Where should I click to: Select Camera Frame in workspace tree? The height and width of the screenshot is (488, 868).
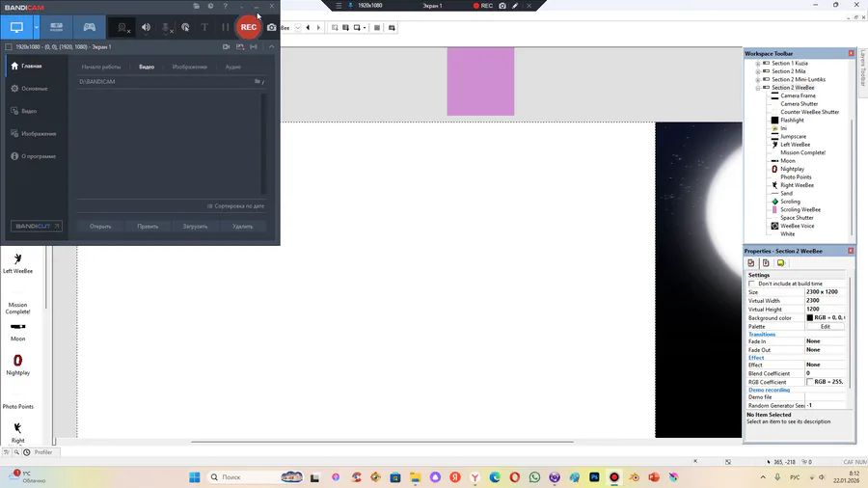pyautogui.click(x=798, y=95)
